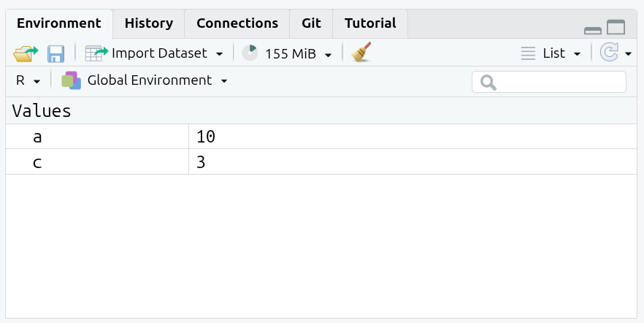Open the R language selector dropdown
The image size is (644, 323).
coord(28,80)
